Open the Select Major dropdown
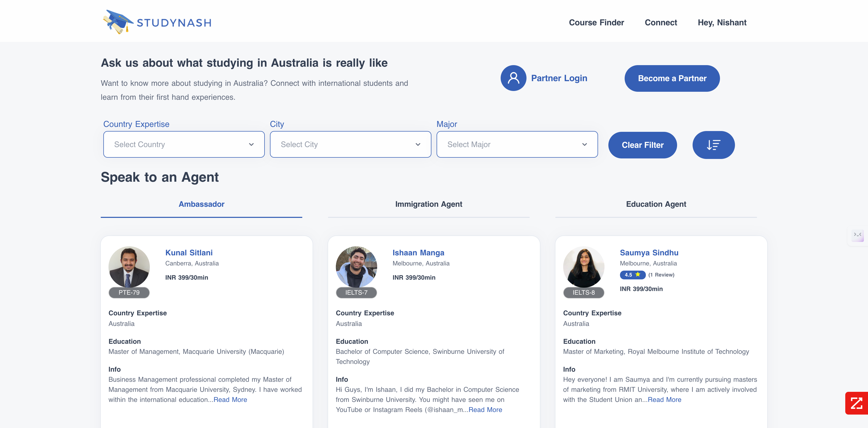 517,144
